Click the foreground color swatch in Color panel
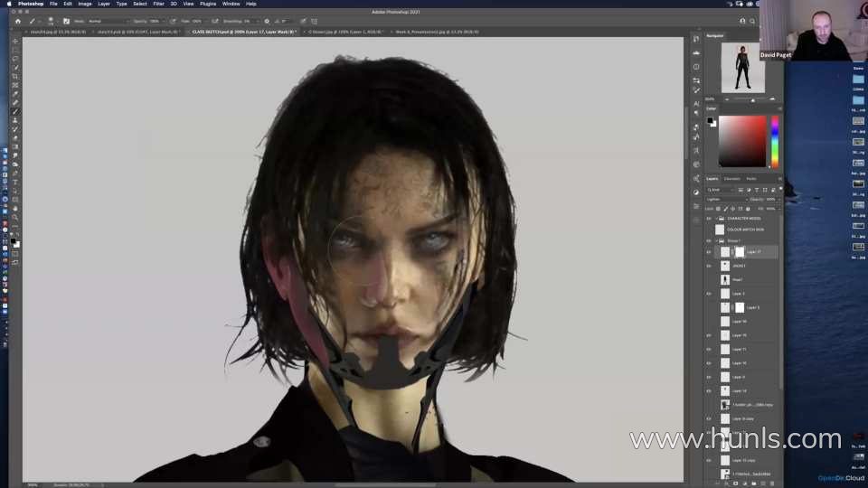Viewport: 868px width, 488px height. click(x=710, y=120)
